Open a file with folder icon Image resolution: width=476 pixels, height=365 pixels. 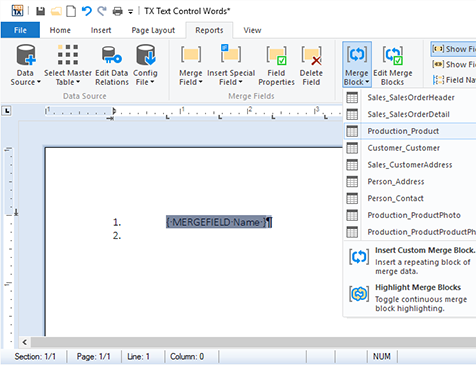(56, 11)
